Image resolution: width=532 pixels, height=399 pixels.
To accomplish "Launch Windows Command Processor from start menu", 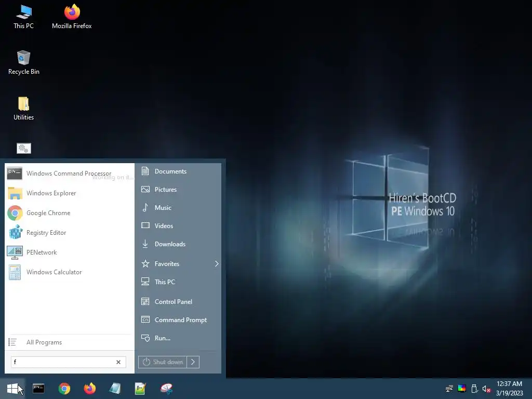I will coord(70,174).
